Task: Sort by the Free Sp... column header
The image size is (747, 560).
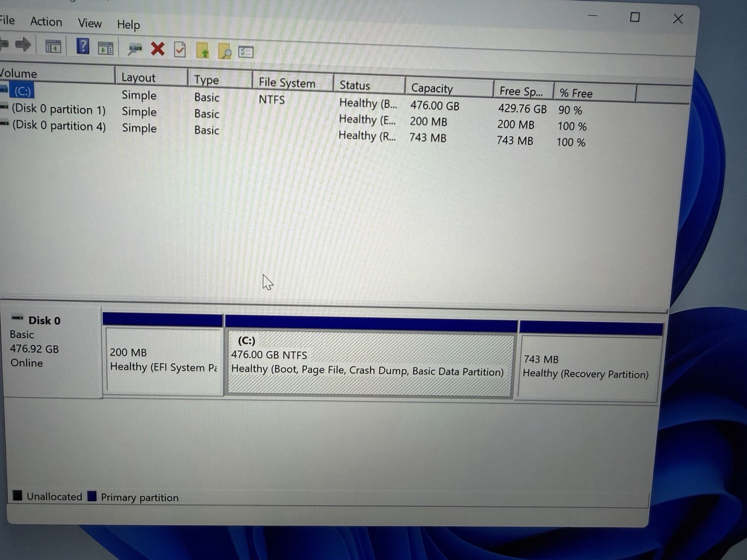Action: (x=523, y=91)
